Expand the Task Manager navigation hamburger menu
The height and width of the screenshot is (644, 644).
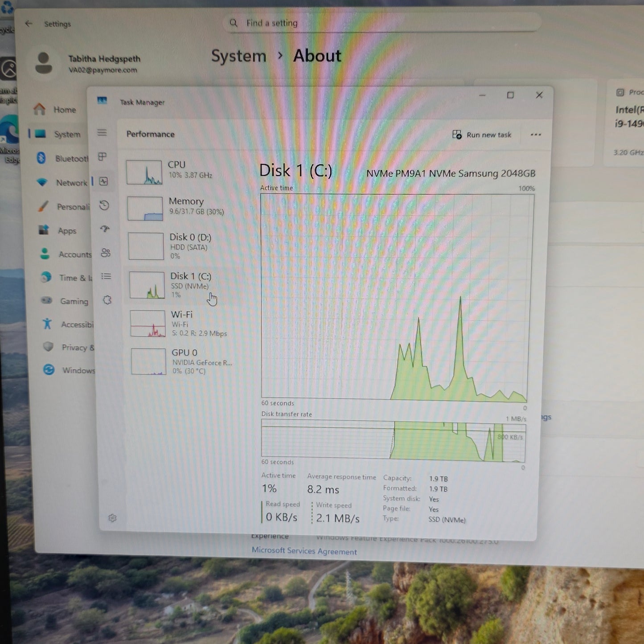point(103,133)
